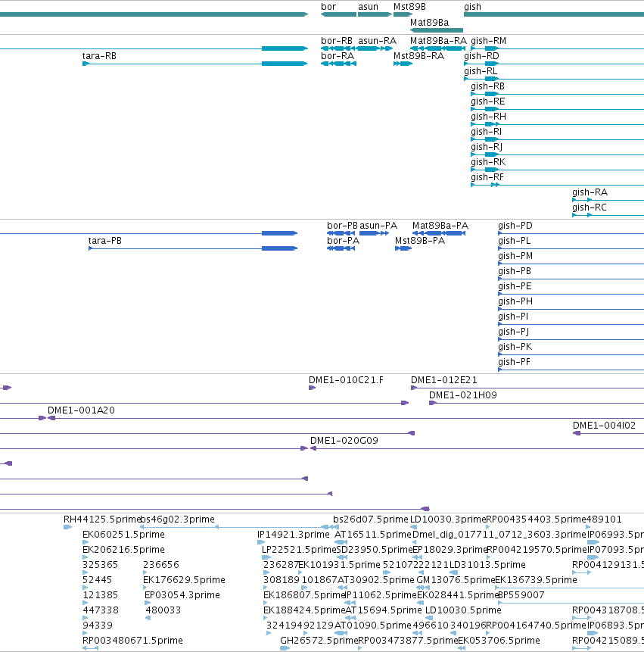Select transcript gish-RH
This screenshot has height=652, width=644.
[x=557, y=124]
